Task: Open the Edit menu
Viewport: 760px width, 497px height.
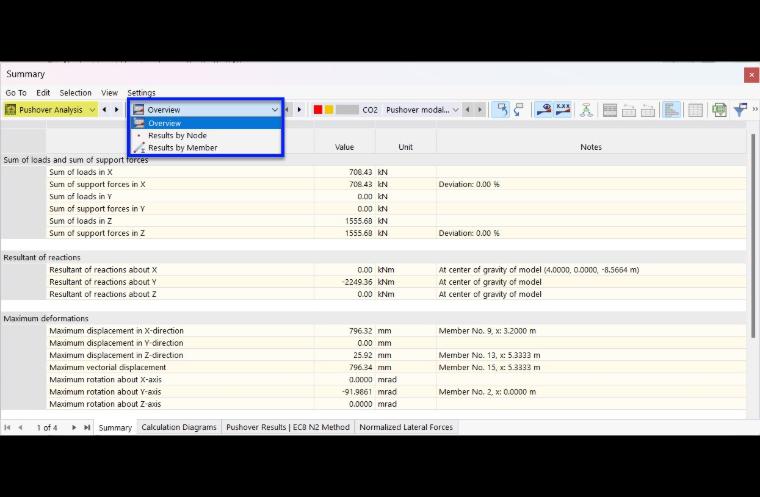Action: coord(43,93)
